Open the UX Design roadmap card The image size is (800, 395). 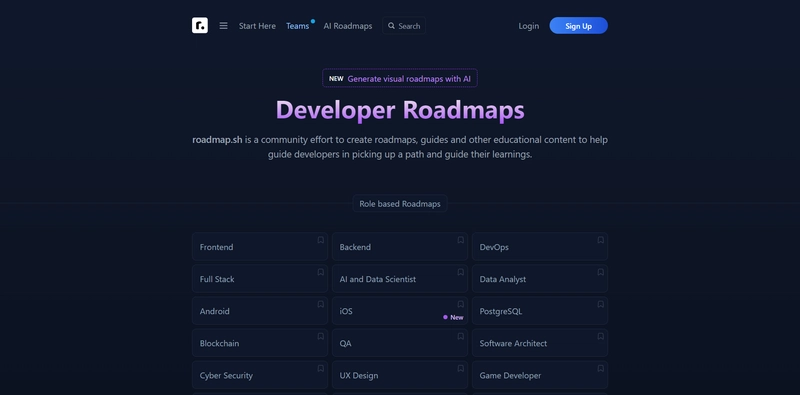[400, 375]
